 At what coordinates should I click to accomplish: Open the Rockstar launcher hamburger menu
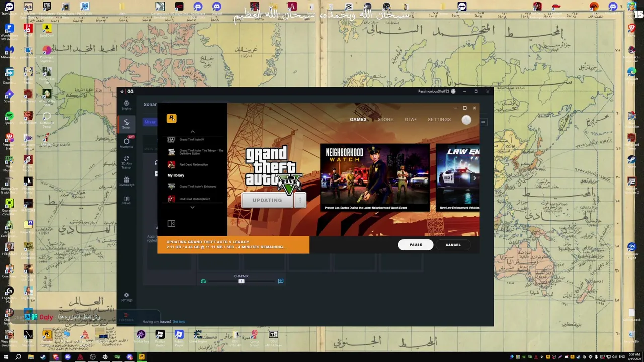483,122
